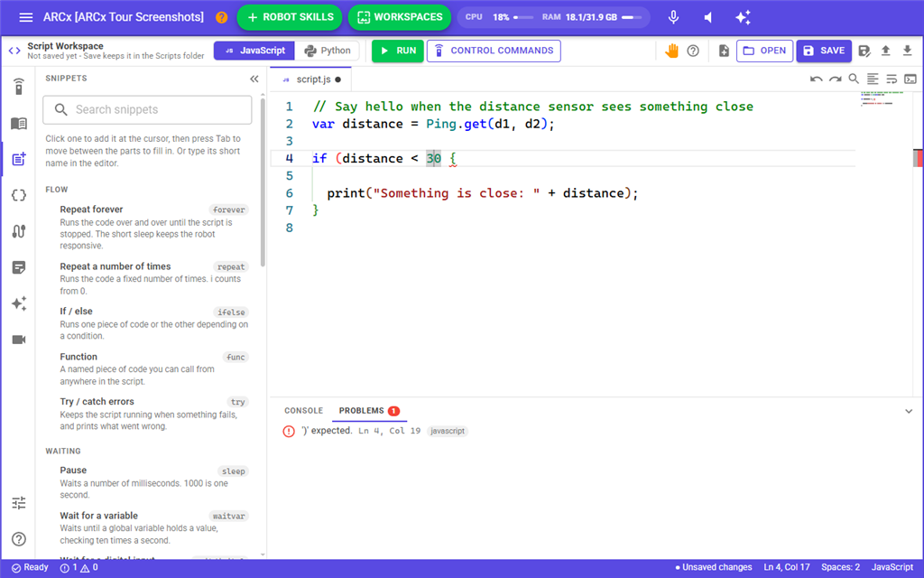924x578 pixels.
Task: Click the upload arrow icon
Action: click(886, 51)
